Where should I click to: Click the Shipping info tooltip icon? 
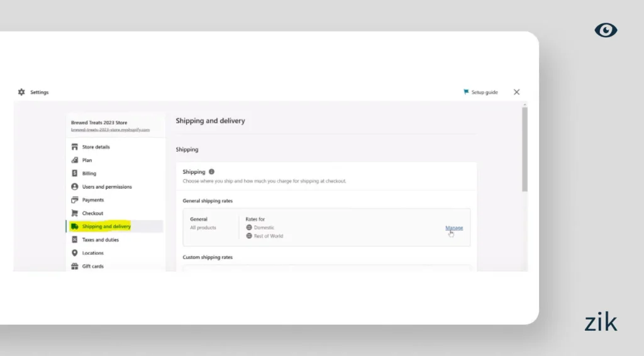(x=211, y=172)
